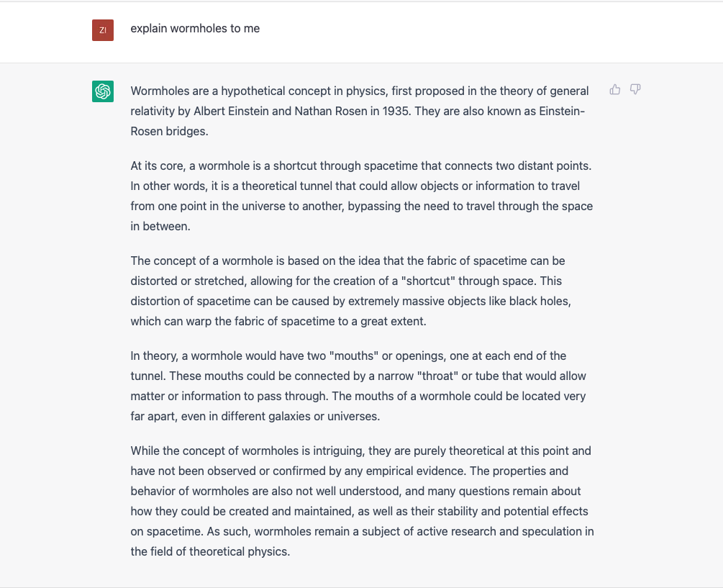
Task: Click the year "1935" in the response
Action: [396, 111]
